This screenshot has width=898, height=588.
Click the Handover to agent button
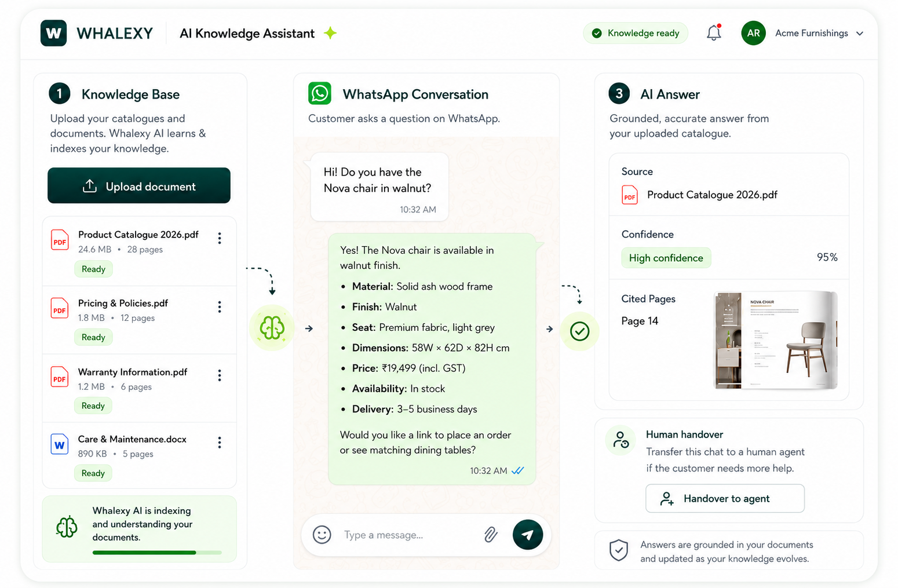point(725,498)
